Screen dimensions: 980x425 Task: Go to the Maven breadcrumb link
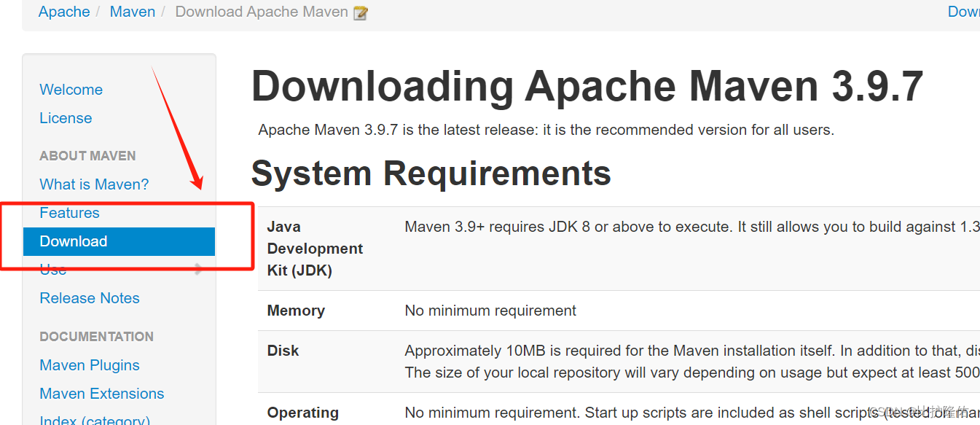133,12
